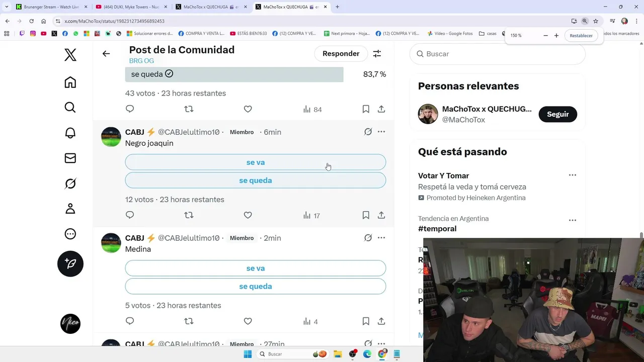Image resolution: width=644 pixels, height=362 pixels.
Task: Like the Negro joaquin post
Action: (248, 215)
